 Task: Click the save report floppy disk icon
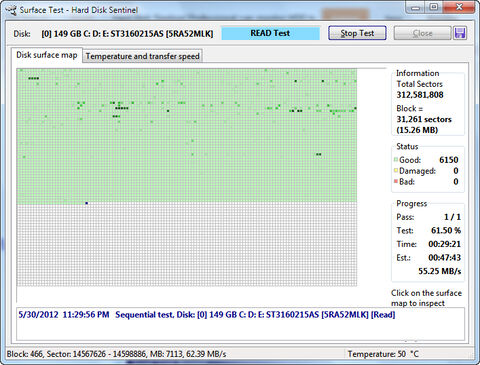[x=460, y=33]
